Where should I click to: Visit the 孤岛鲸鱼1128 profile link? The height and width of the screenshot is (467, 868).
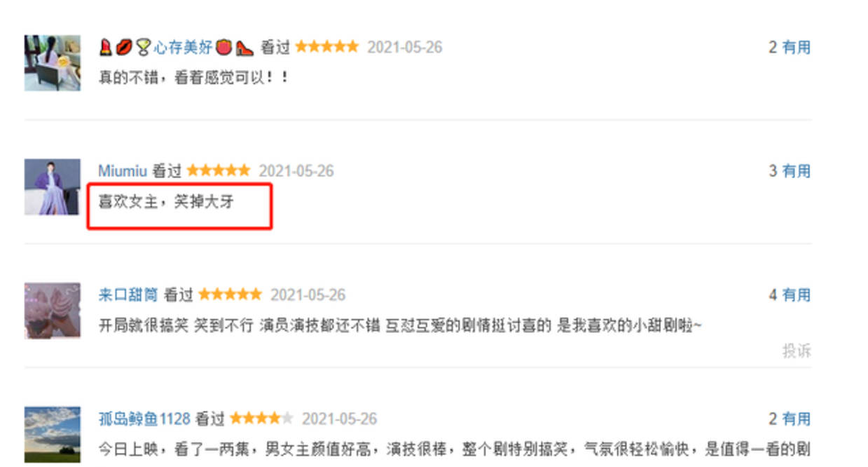(x=144, y=419)
